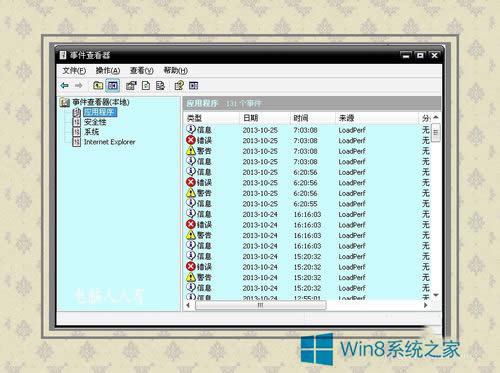The image size is (500, 373).
Task: Select 事件查看器(本地) root tree node
Action: [101, 102]
